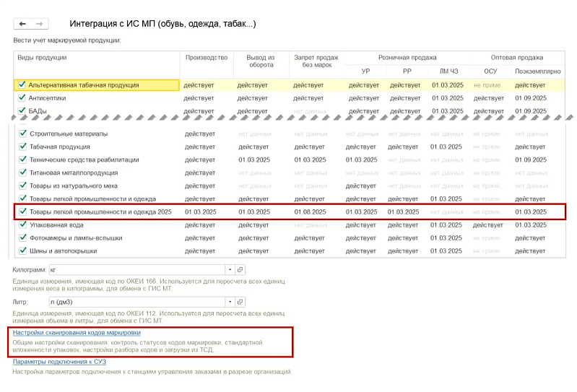This screenshot has width=577, height=392.
Task: Toggle Технические средства реабилитации checkbox
Action: coord(23,160)
